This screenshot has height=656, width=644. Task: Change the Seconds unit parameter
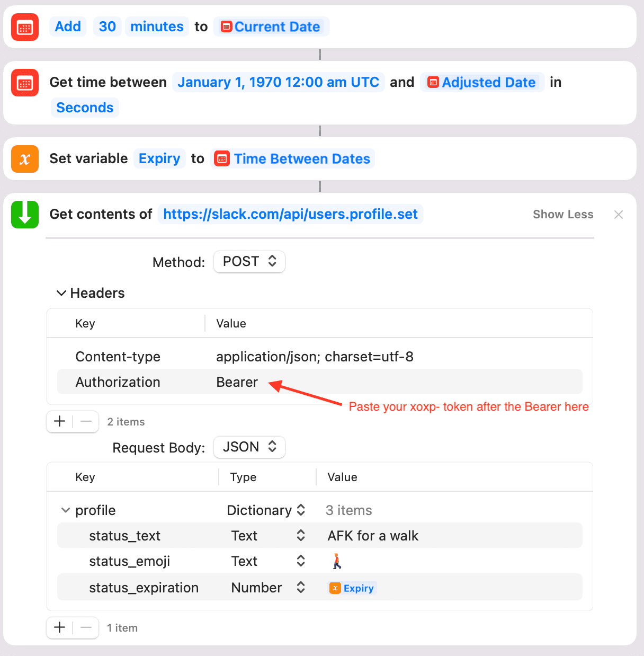[85, 108]
